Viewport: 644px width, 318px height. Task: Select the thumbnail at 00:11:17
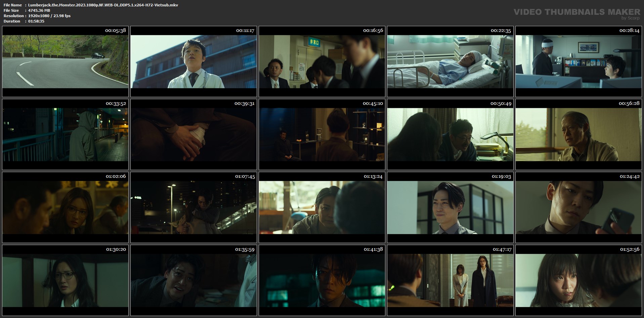194,62
